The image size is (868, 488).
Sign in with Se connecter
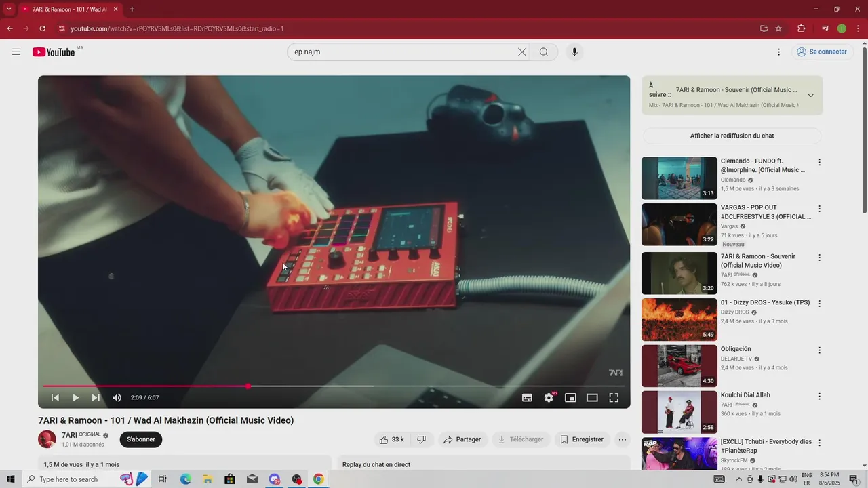click(822, 52)
